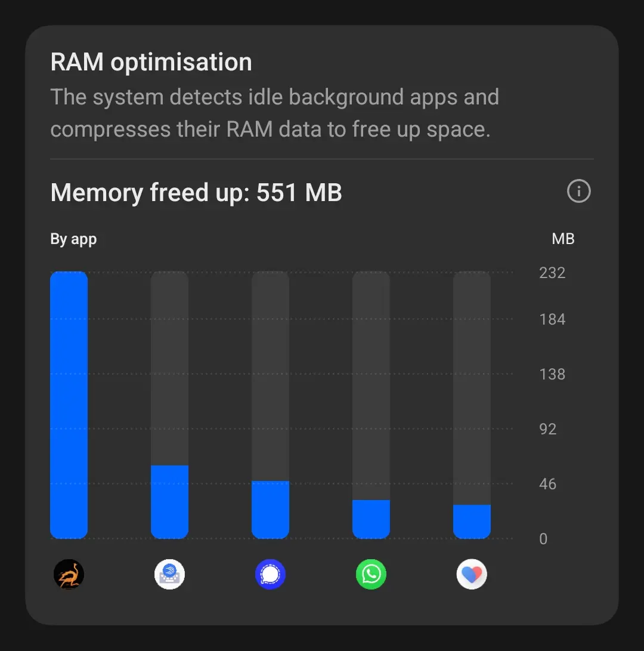Screen dimensions: 644x651
Task: Tap the RAM optimisation heading
Action: pyautogui.click(x=151, y=62)
